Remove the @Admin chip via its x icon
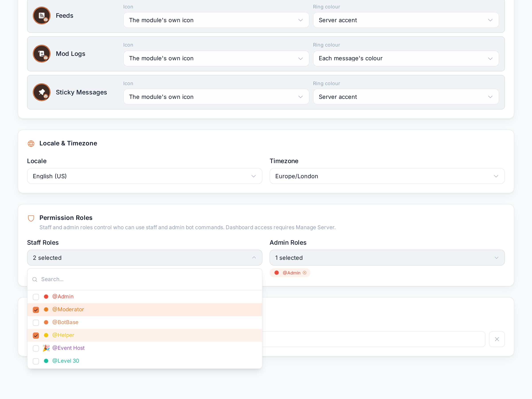This screenshot has width=532, height=399. pyautogui.click(x=305, y=273)
